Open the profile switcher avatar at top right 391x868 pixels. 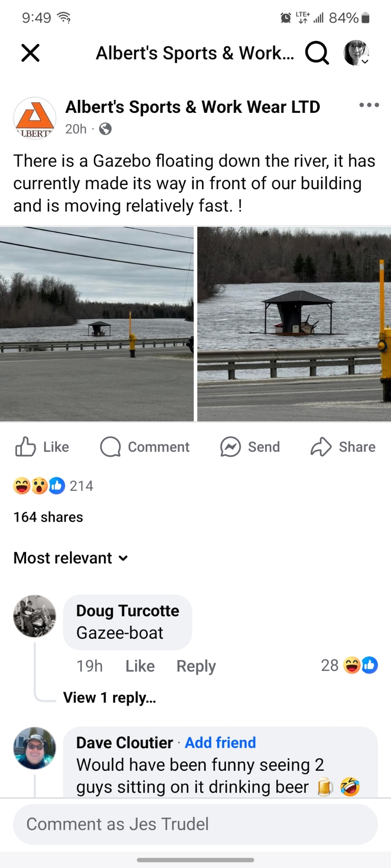[357, 53]
